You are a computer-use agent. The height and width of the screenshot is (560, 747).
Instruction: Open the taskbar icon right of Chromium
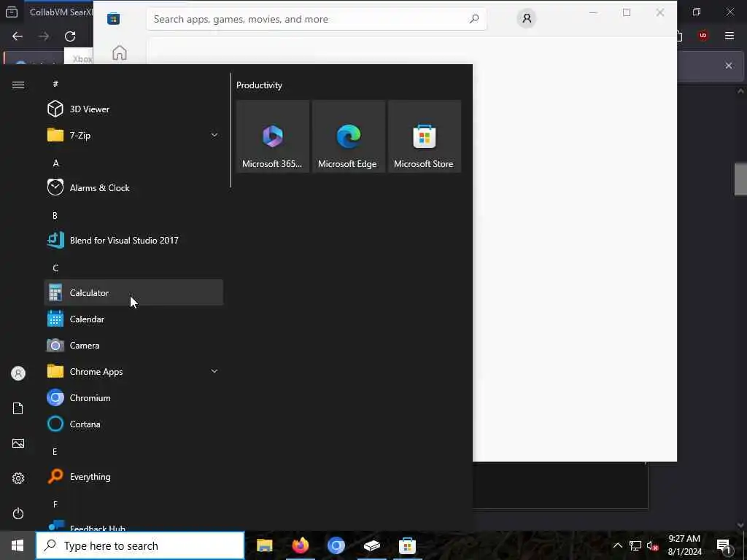click(x=371, y=545)
